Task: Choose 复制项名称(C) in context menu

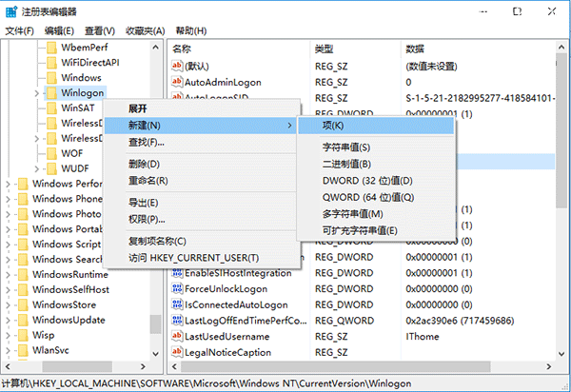Action: tap(202, 242)
